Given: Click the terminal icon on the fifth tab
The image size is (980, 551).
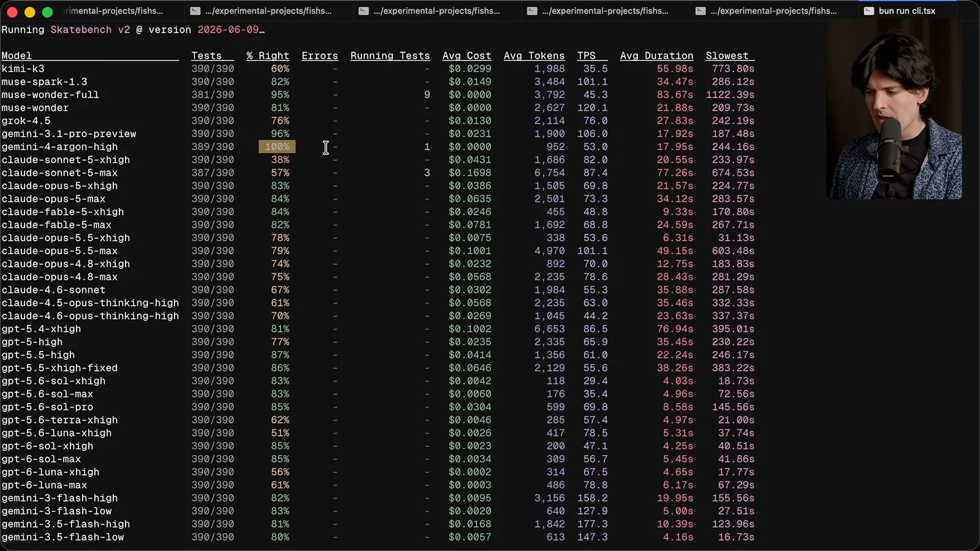Looking at the screenshot, I should [701, 11].
